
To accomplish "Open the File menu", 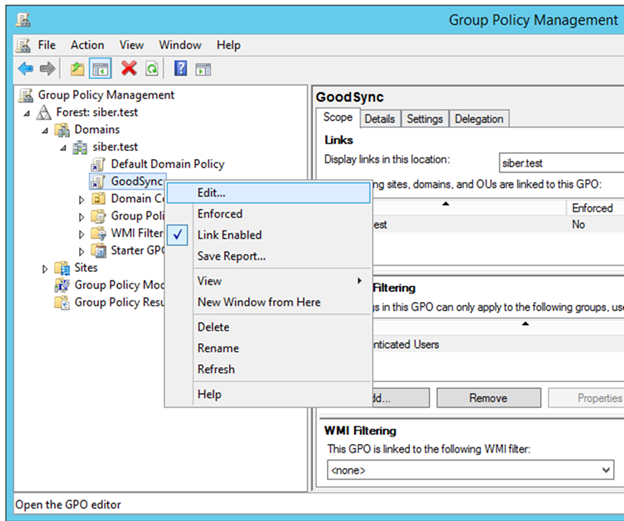I will click(x=47, y=45).
